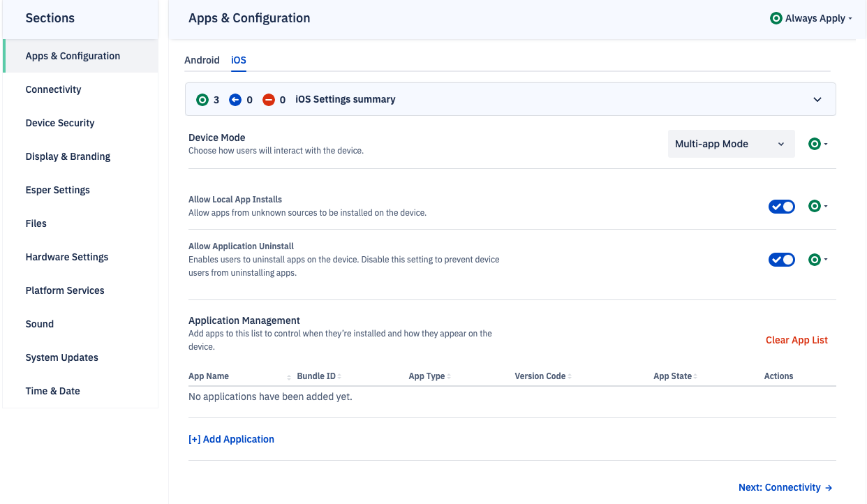Select the iOS tab

pyautogui.click(x=239, y=60)
